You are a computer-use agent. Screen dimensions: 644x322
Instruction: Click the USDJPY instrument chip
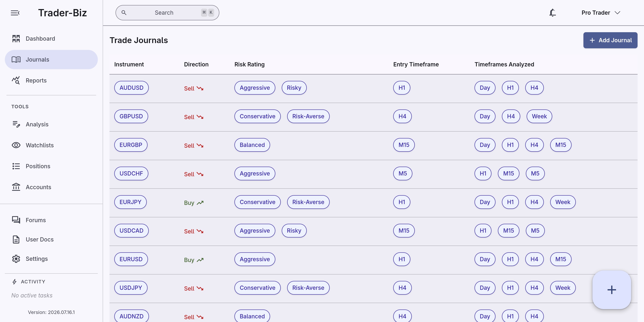point(131,288)
